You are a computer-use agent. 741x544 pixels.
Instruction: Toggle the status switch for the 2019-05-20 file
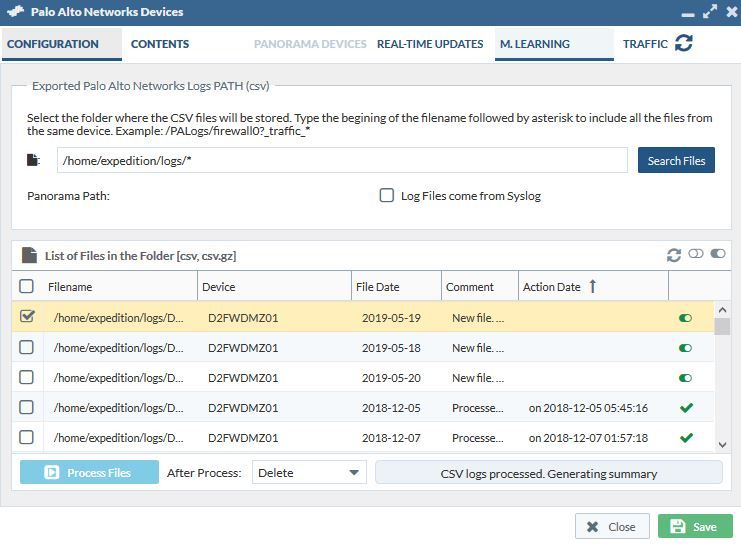[685, 378]
